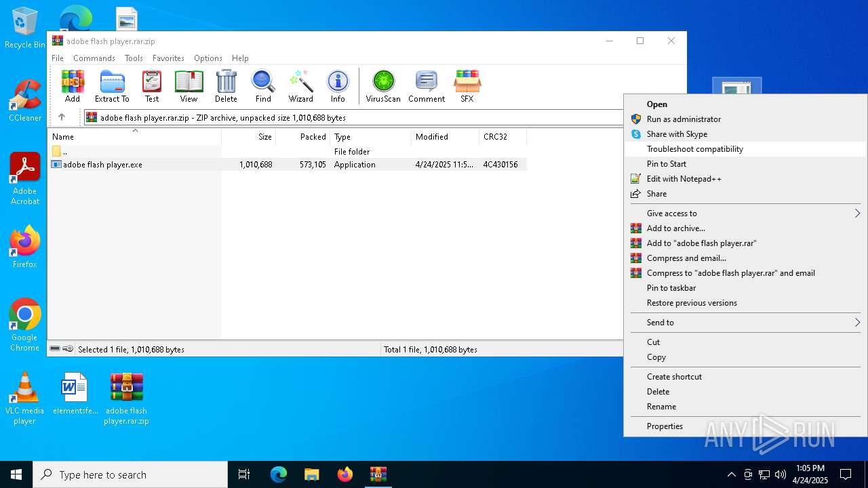Run the Test archive tool

click(152, 87)
